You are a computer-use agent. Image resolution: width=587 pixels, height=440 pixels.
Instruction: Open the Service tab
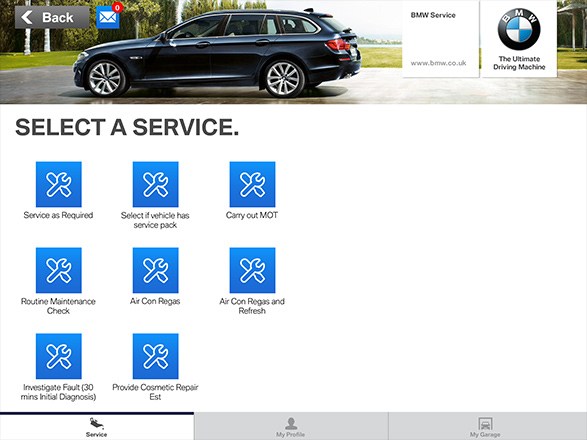pyautogui.click(x=97, y=427)
